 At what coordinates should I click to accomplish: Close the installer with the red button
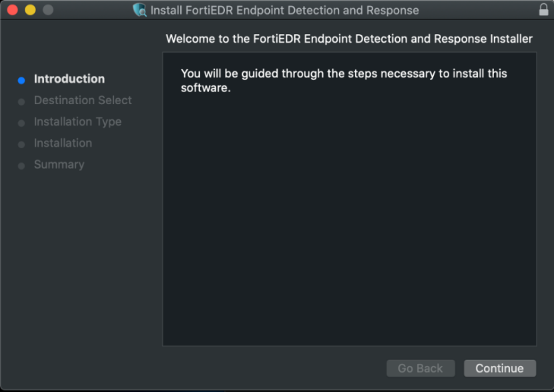tap(13, 10)
